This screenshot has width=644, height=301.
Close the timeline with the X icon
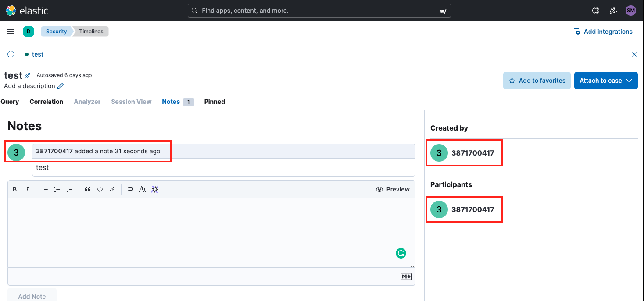[634, 54]
